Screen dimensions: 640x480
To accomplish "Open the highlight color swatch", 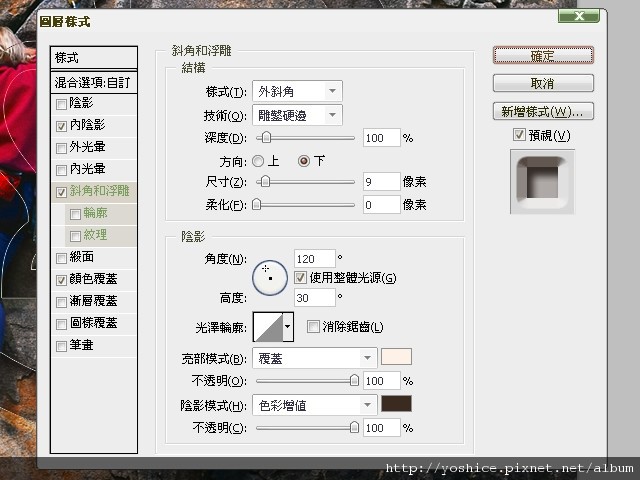I will [396, 357].
